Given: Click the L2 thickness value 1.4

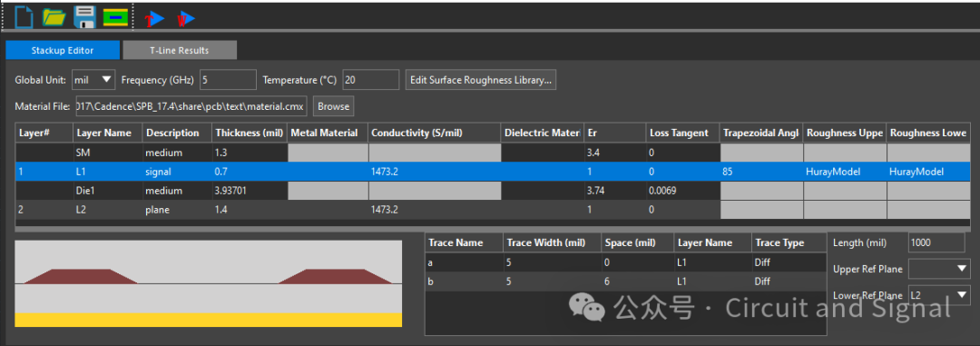Looking at the screenshot, I should tap(249, 210).
